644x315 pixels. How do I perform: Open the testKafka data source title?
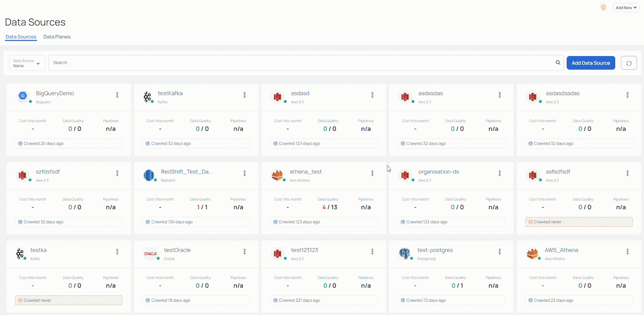click(170, 93)
